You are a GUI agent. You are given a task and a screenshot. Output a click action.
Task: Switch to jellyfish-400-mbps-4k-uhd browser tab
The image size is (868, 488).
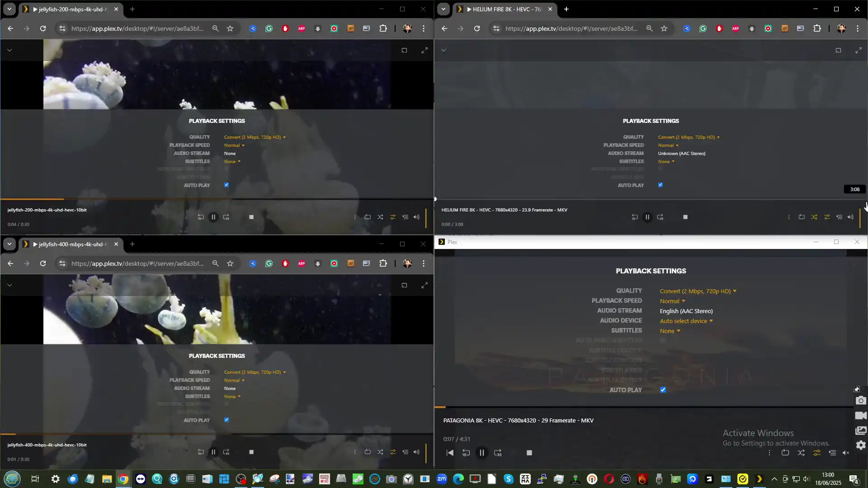pos(70,244)
